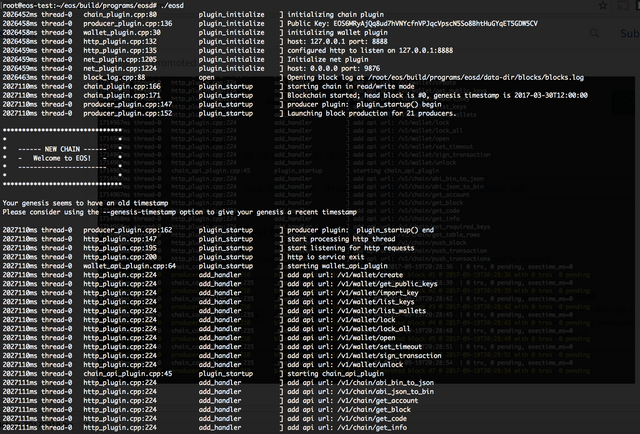The height and width of the screenshot is (434, 640).
Task: Click 'net_plugin.cpp:1224' source reference
Action: (120, 69)
